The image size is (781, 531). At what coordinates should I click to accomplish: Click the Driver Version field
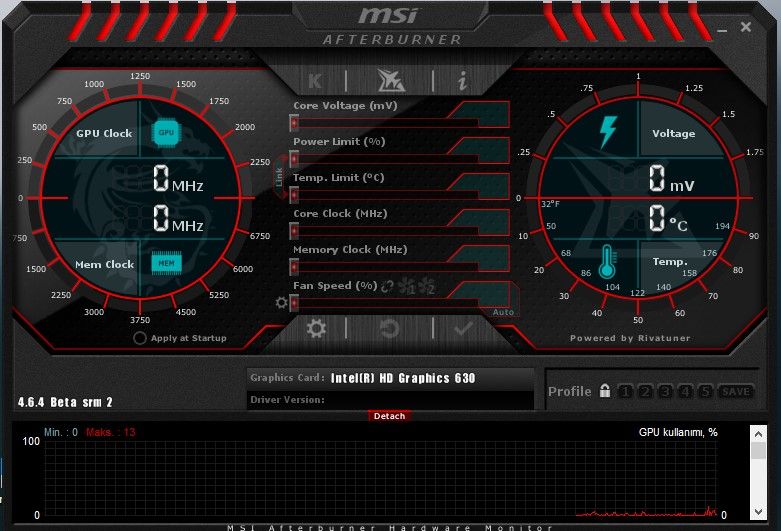[x=390, y=400]
